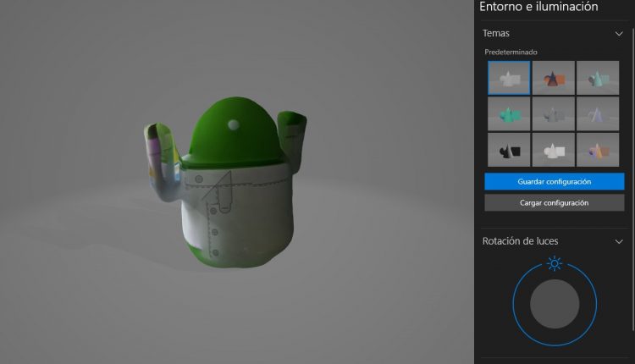635x364 pixels.
Task: Click the Predeterminado label
Action: point(511,52)
